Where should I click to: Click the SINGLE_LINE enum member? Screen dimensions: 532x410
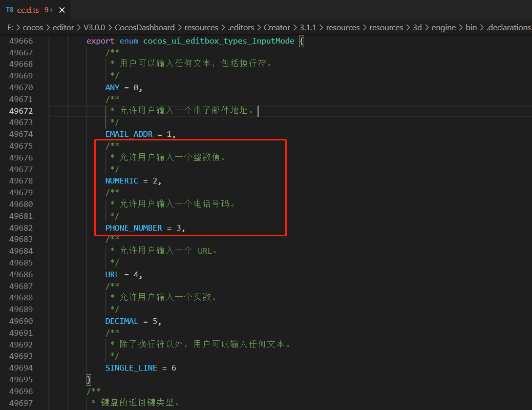[131, 368]
